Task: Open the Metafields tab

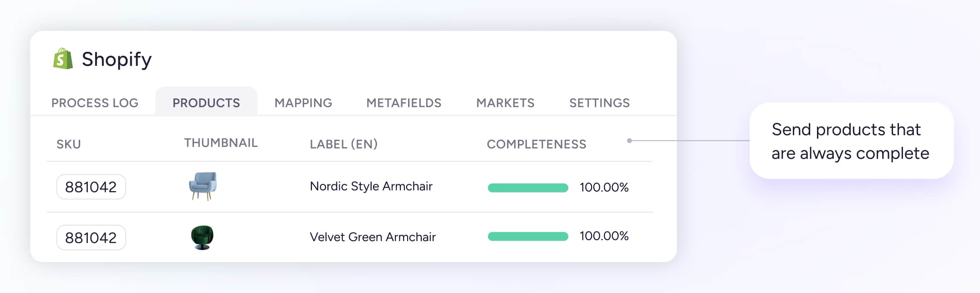Action: tap(404, 103)
